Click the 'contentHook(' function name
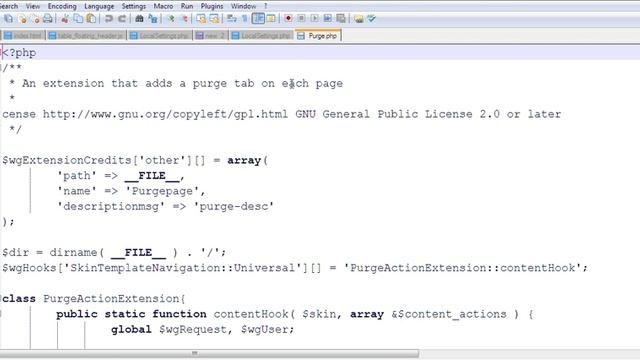Image resolution: width=640 pixels, height=360 pixels. [254, 314]
